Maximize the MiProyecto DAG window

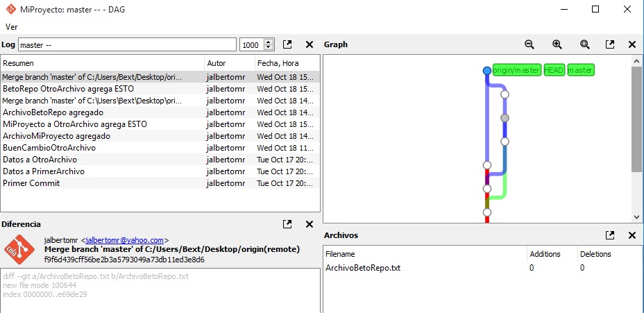click(x=595, y=9)
